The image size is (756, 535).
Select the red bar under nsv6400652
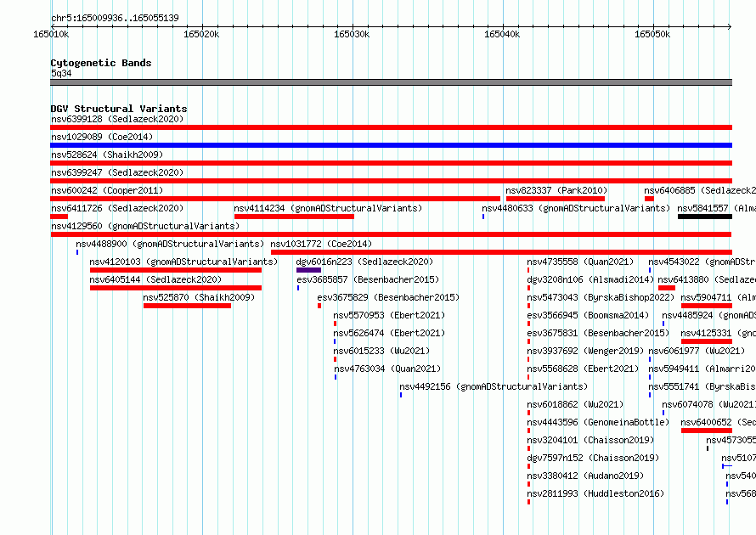pyautogui.click(x=707, y=431)
